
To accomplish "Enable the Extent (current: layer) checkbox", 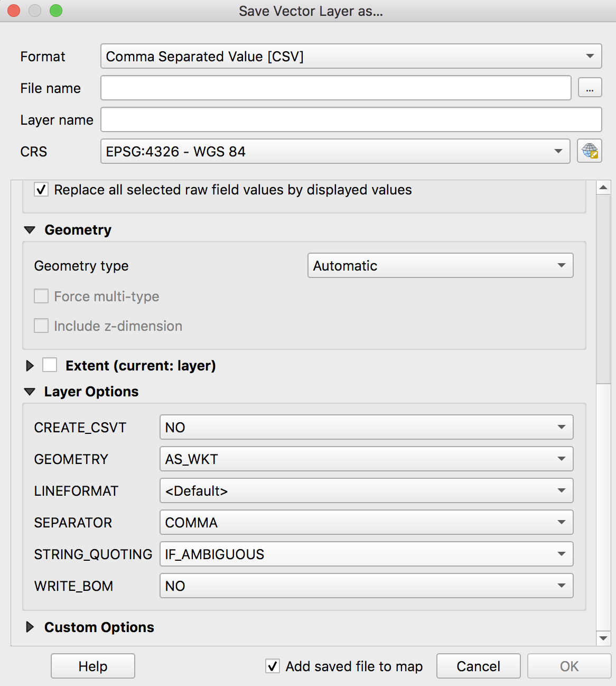I will coord(50,365).
